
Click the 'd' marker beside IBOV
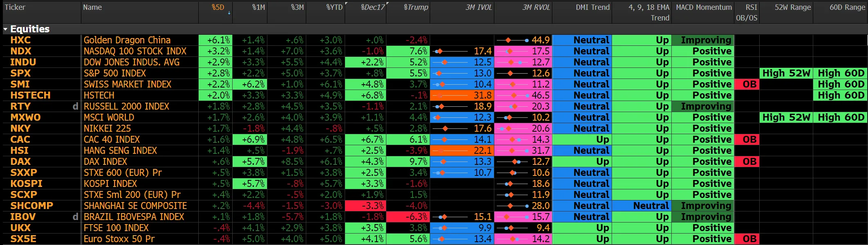coord(75,217)
